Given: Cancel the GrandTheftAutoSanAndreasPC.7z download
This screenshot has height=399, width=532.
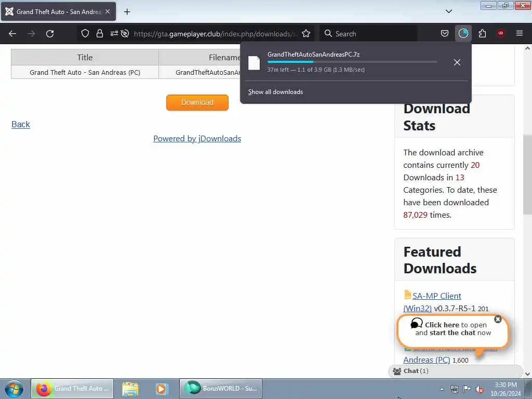Looking at the screenshot, I should click(457, 62).
